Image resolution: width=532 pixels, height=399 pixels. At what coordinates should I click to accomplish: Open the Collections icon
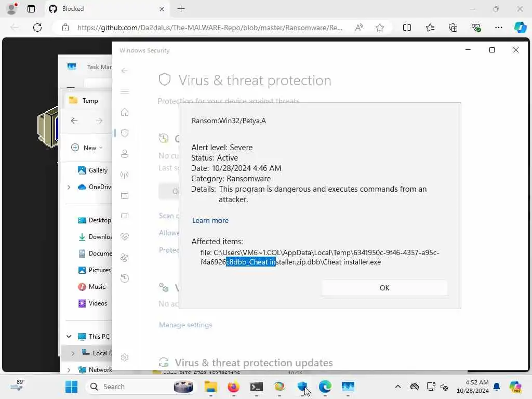[x=453, y=28]
